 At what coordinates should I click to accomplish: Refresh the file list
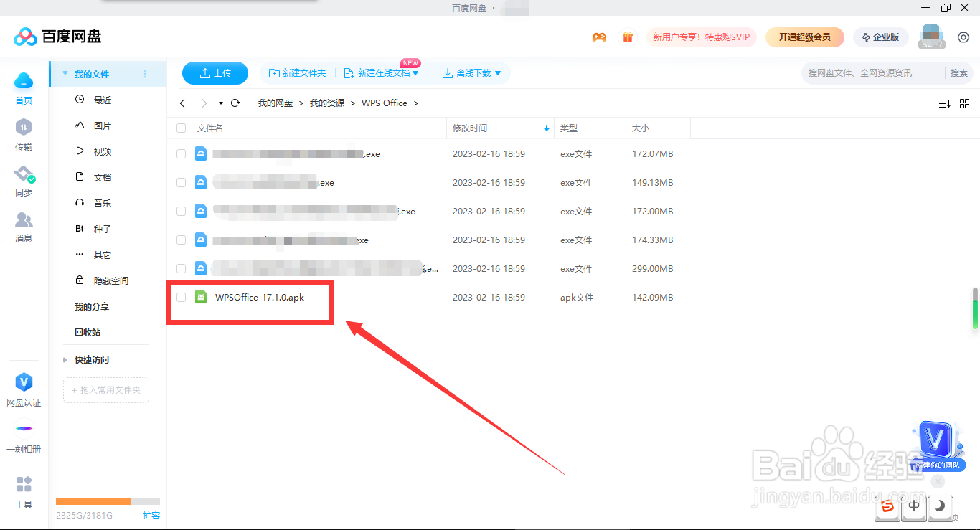[235, 103]
